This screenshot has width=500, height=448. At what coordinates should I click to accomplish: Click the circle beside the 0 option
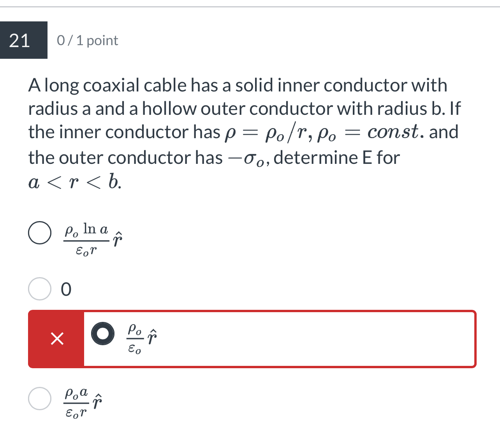tap(40, 288)
